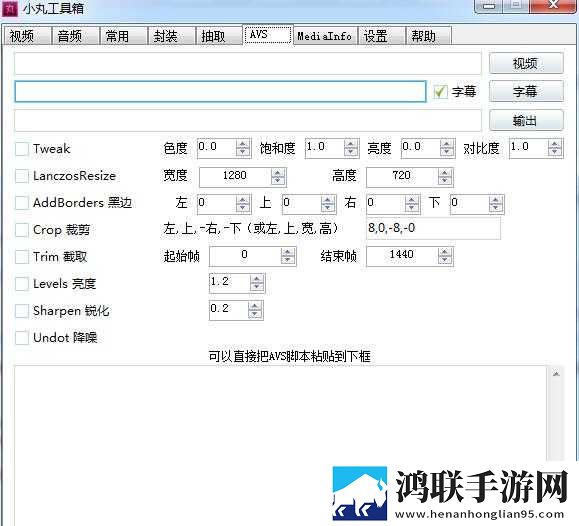This screenshot has width=579, height=526.
Task: Uncheck the 字幕 checkbox
Action: 440,91
